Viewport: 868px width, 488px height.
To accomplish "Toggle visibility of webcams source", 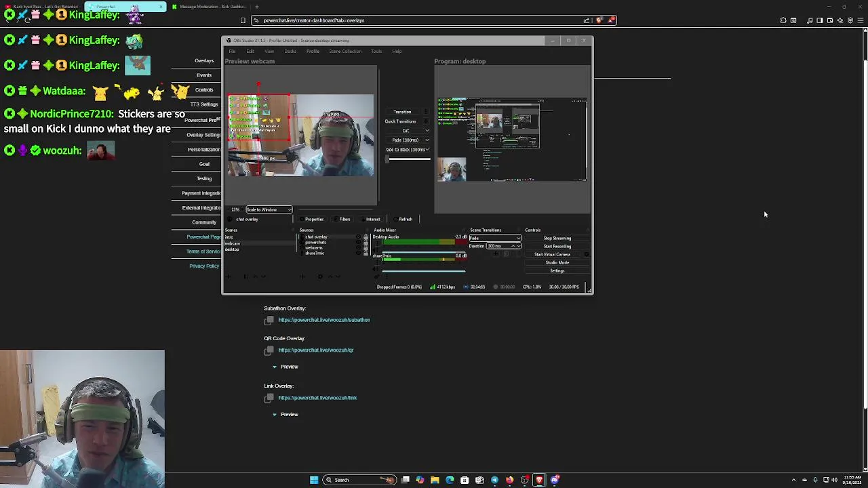I will (359, 248).
